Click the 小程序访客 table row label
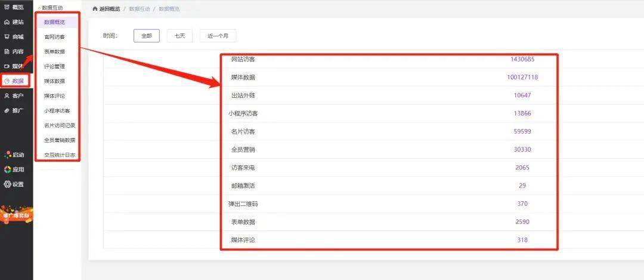Image resolution: width=644 pixels, height=280 pixels. pyautogui.click(x=243, y=113)
